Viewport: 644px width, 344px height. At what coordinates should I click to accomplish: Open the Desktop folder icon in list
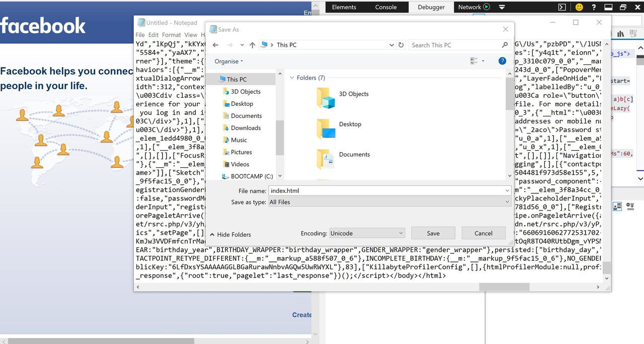click(326, 128)
